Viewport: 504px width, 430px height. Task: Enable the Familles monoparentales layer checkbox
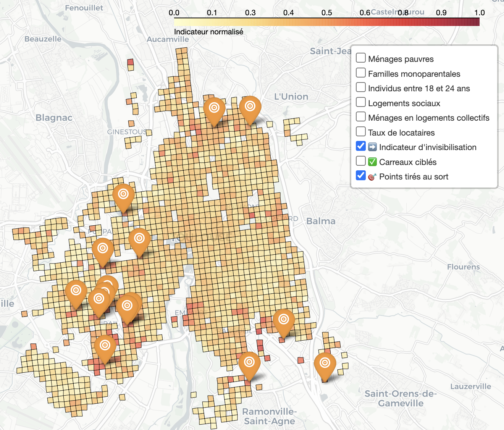361,73
